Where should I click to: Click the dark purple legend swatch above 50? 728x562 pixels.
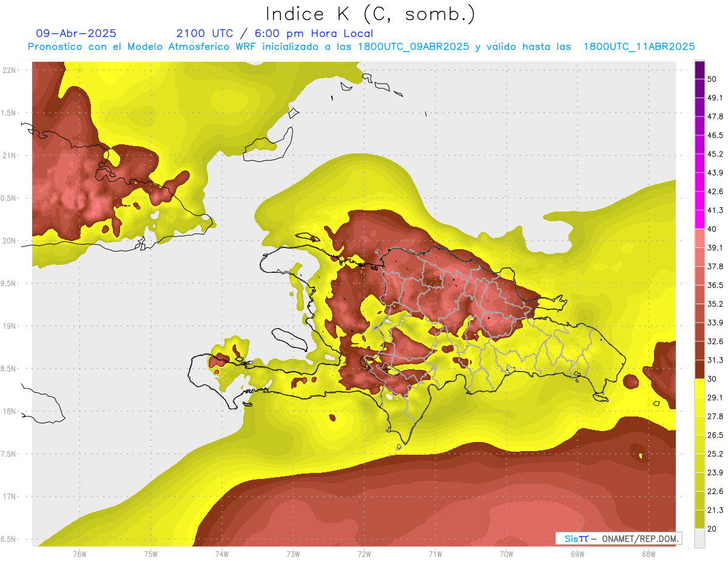[x=699, y=70]
